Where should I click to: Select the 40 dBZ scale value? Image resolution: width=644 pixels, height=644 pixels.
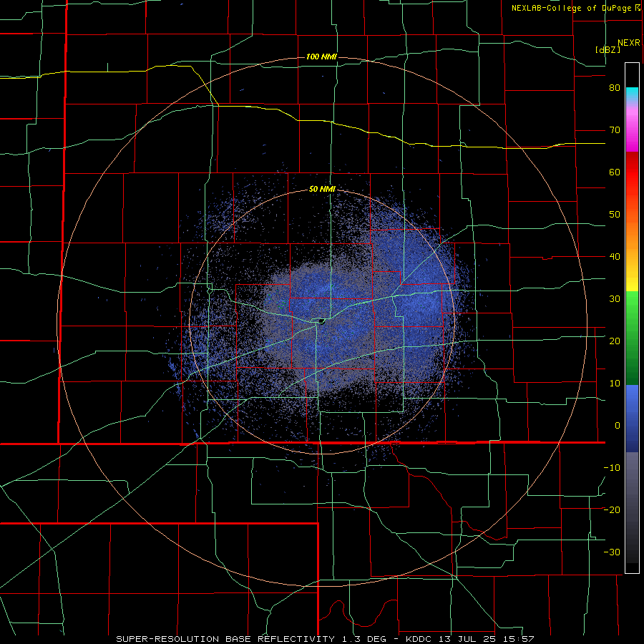tap(615, 257)
